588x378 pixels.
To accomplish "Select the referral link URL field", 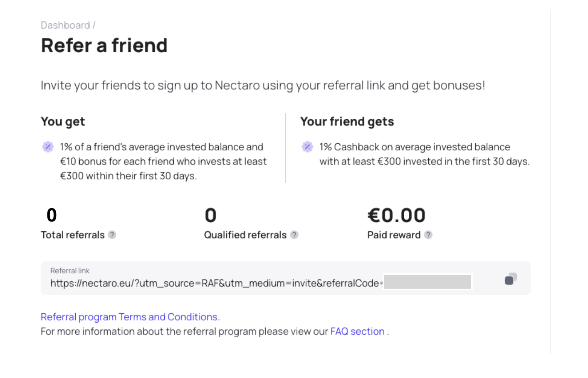I will coord(216,283).
